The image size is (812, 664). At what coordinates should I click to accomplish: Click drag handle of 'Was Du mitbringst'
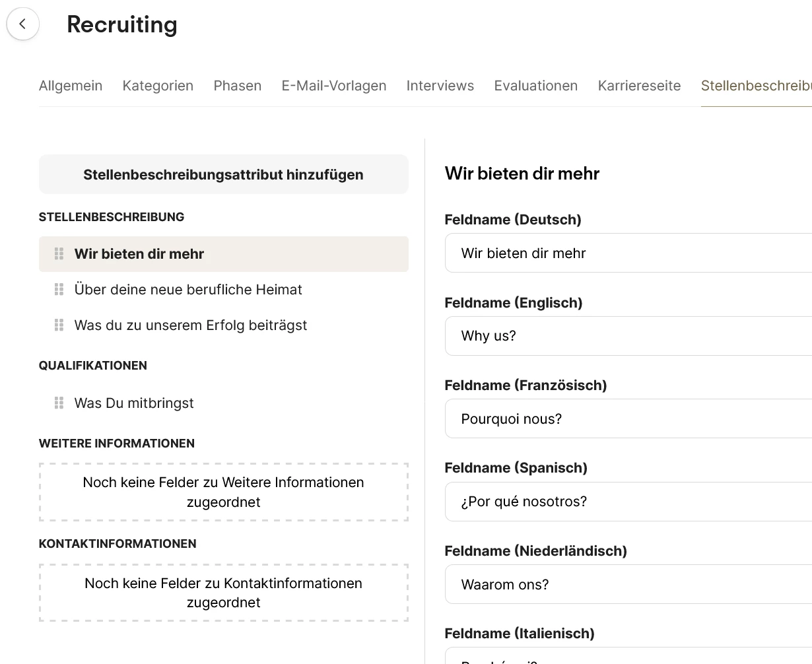click(x=59, y=403)
